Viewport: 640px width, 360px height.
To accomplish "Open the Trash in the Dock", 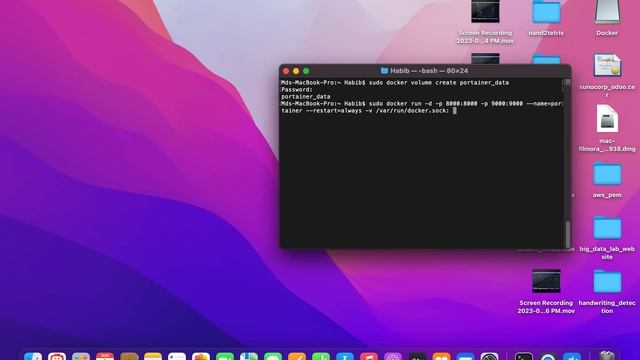I will pos(607,356).
